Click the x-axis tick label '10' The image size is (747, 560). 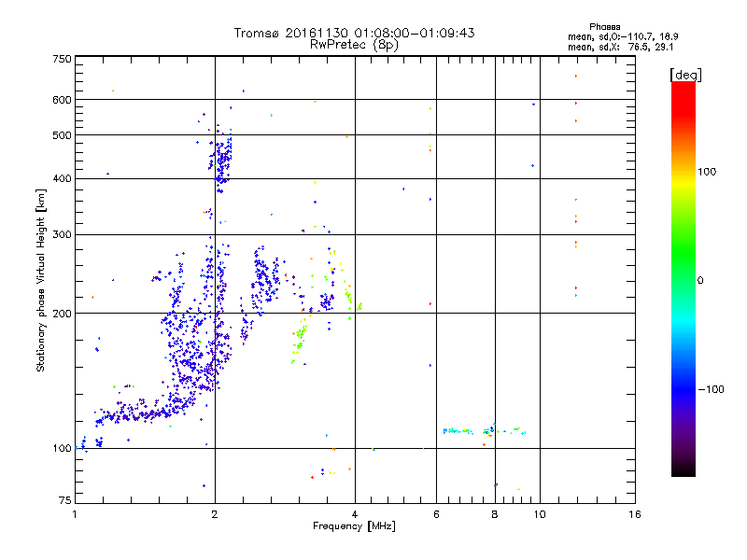540,514
